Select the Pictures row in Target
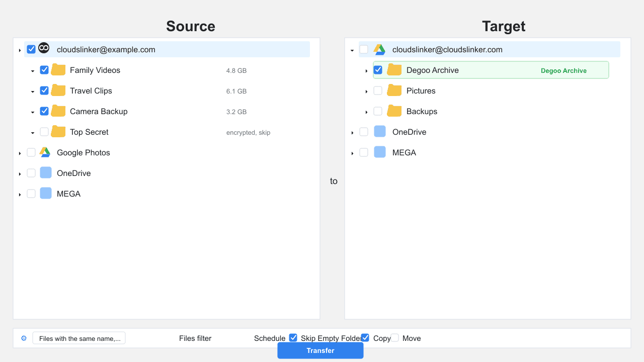644x362 pixels. 421,90
